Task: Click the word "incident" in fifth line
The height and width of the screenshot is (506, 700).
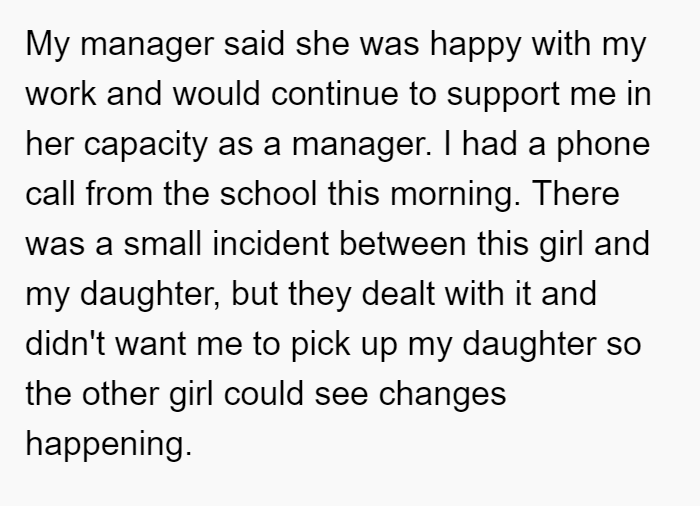Action: click(271, 244)
